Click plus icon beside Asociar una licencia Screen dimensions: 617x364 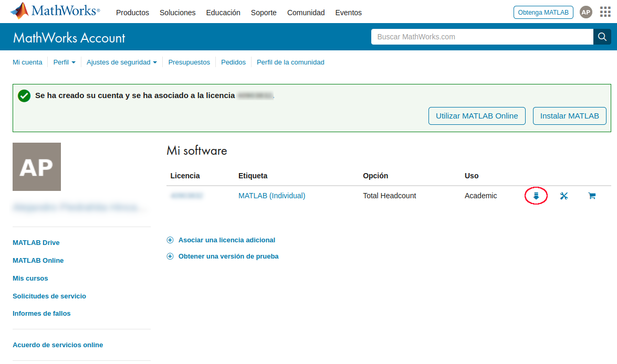click(x=170, y=240)
